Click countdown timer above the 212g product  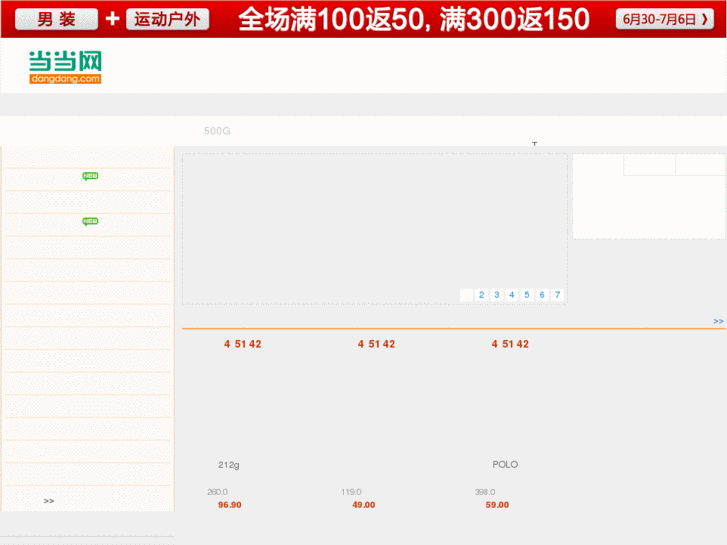[242, 344]
